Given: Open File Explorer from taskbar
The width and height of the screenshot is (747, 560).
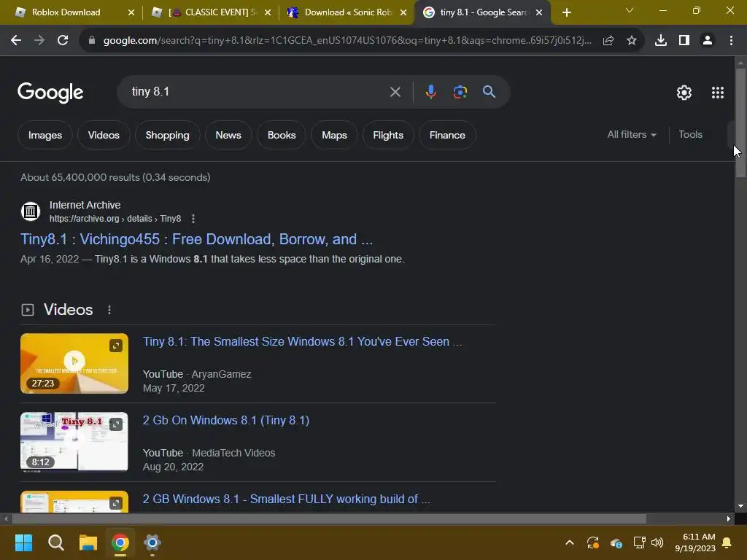Looking at the screenshot, I should coord(88,542).
